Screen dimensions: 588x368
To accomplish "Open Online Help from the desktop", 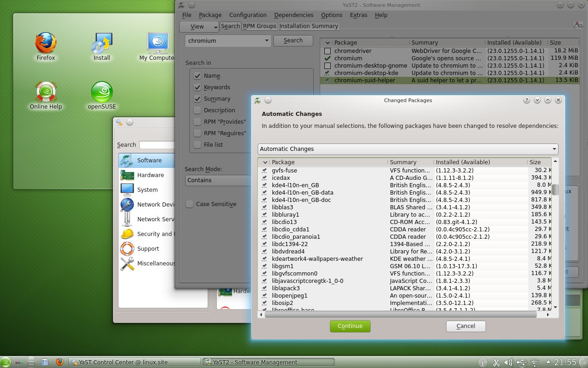I will pos(45,92).
